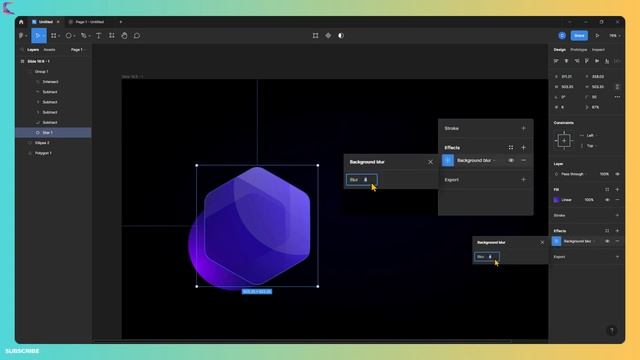Click Align horizontal centers icon

(x=567, y=61)
